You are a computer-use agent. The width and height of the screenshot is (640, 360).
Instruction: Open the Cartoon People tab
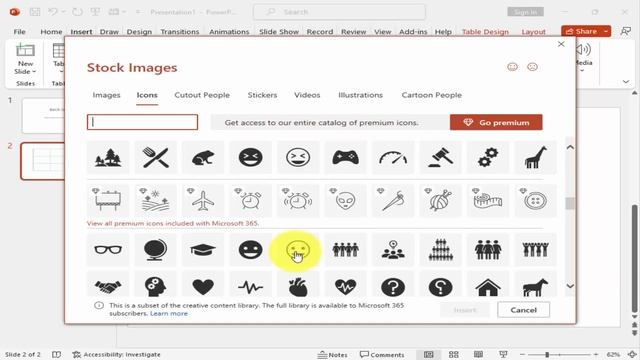(431, 95)
